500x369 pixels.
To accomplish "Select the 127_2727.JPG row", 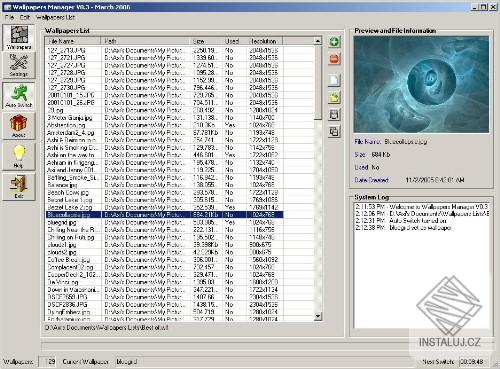I will tap(164, 65).
